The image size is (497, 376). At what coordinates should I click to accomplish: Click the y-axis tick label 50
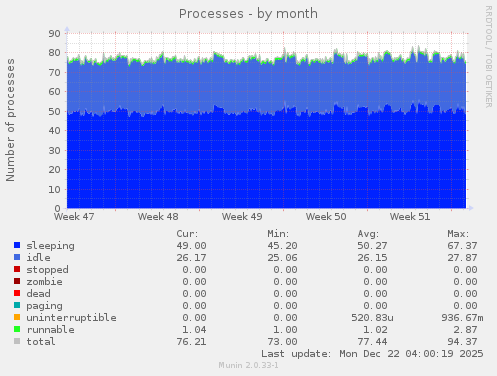point(54,111)
